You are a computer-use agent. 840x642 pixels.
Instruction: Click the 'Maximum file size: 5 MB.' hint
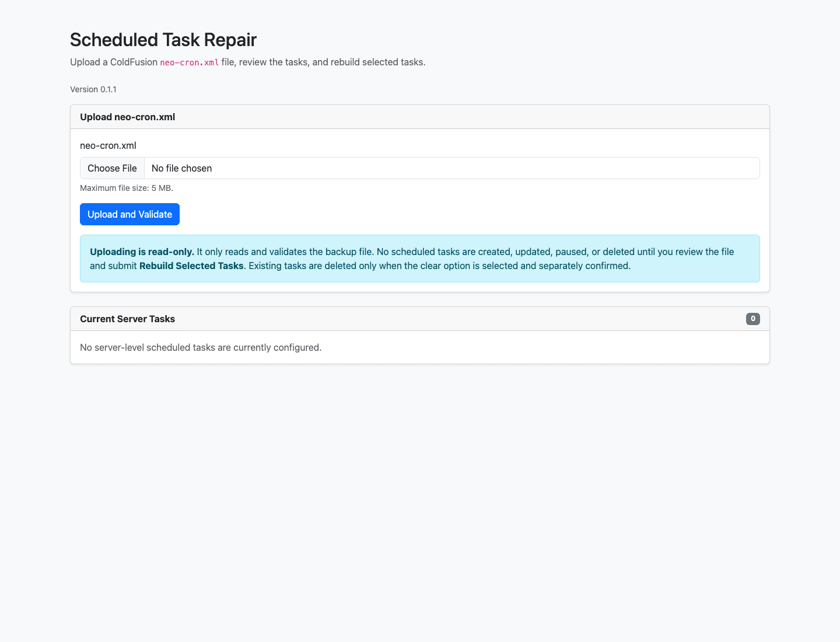127,188
